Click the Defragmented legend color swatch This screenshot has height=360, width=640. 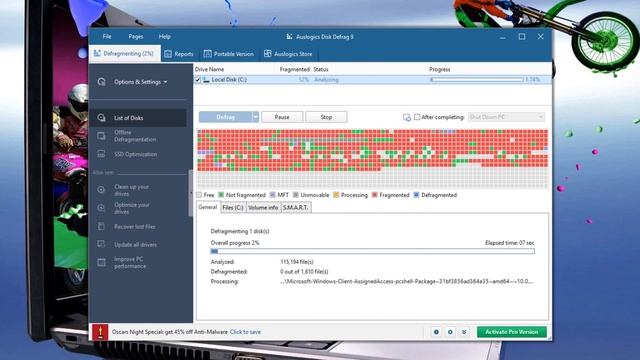coord(416,195)
